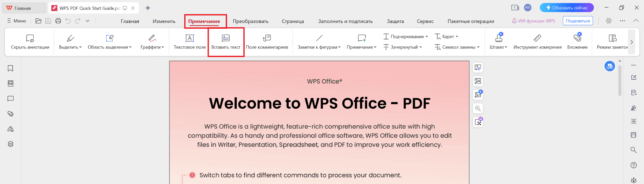Click the vertical document scrollbar
This screenshot has height=184, width=644.
tap(620, 80)
